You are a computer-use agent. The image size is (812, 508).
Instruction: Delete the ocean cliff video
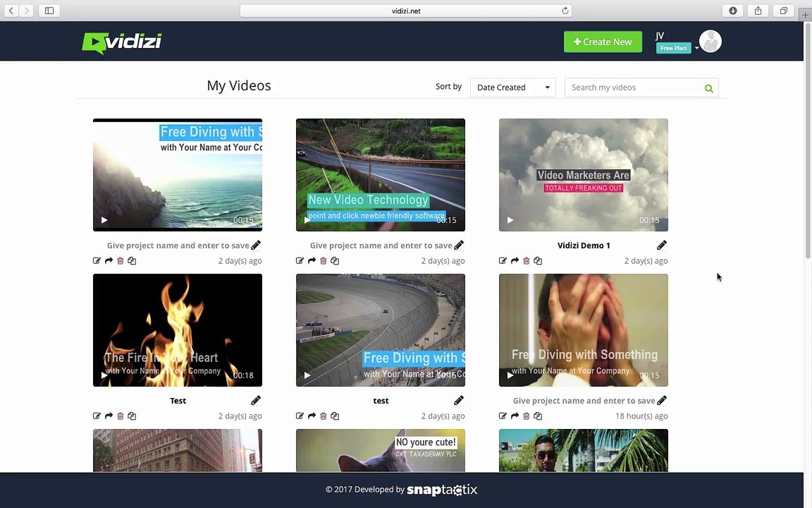pos(120,261)
